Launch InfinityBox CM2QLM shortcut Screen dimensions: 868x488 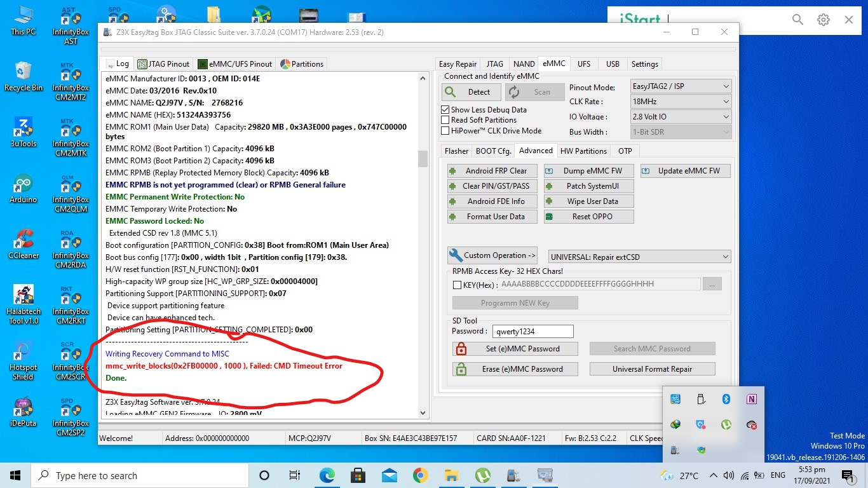(71, 193)
